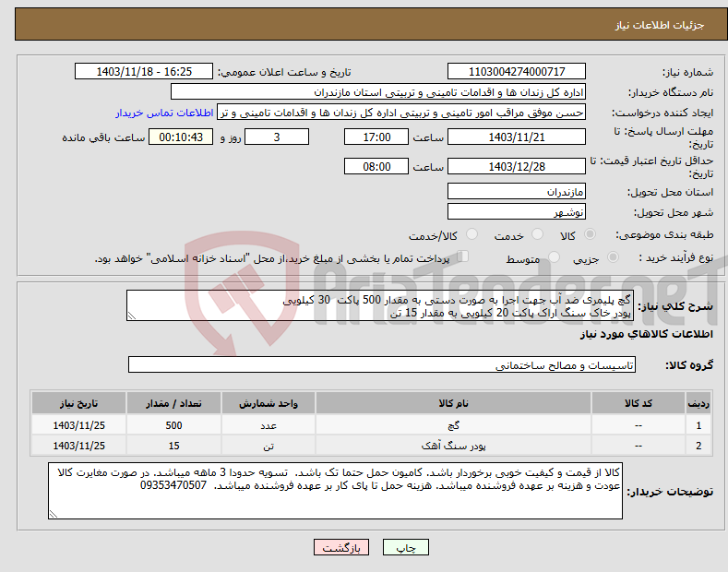Click the need date in row 2

(78, 446)
